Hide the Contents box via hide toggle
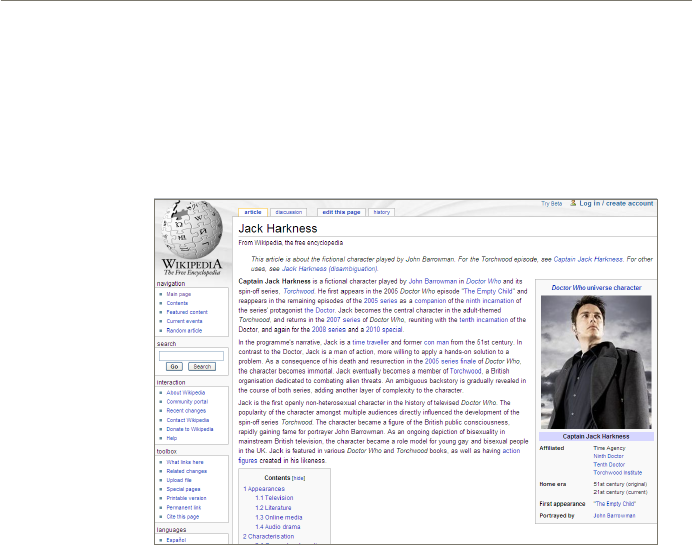This screenshot has width=692, height=545. point(299,478)
